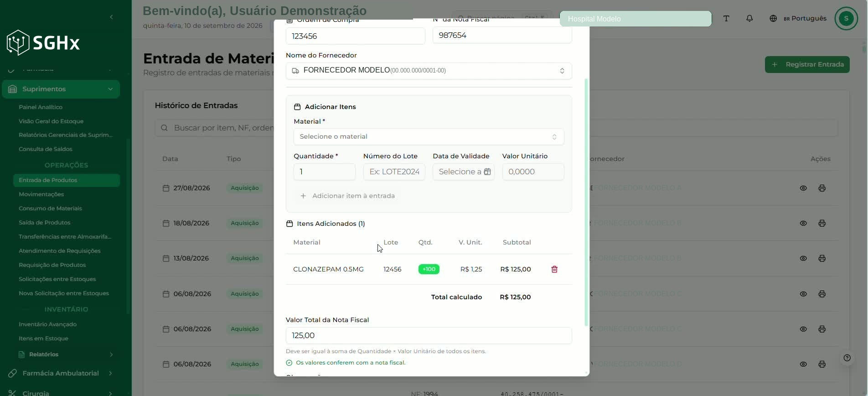Open Painel Analítico link

(41, 107)
